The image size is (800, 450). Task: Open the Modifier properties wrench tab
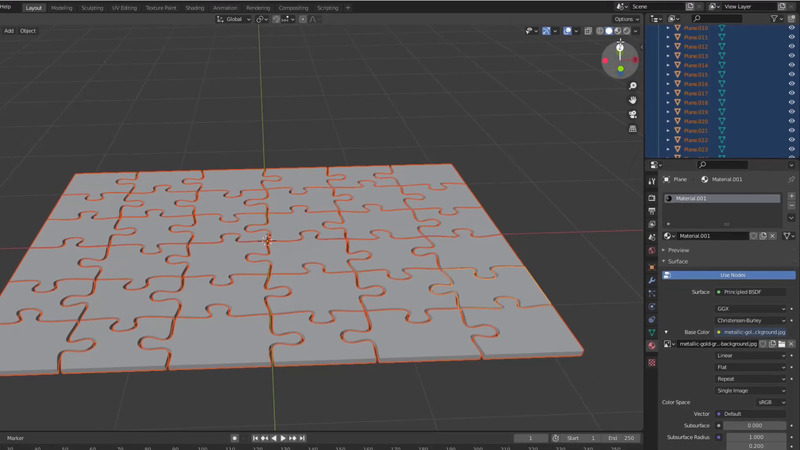652,280
